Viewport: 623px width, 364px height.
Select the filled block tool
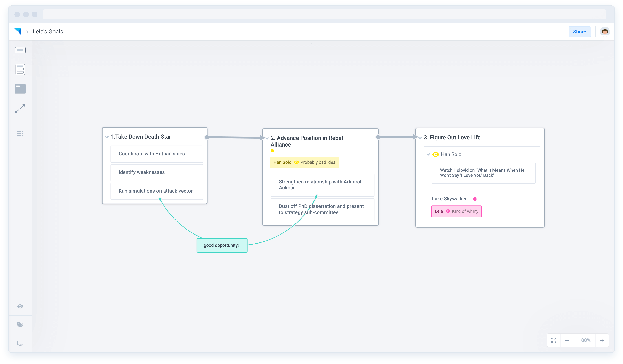pyautogui.click(x=20, y=89)
